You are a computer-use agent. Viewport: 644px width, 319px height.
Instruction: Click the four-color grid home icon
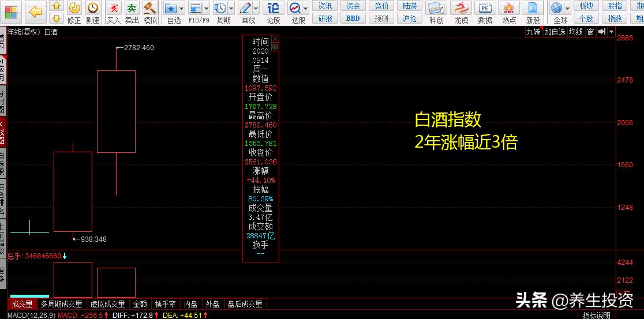11,12
